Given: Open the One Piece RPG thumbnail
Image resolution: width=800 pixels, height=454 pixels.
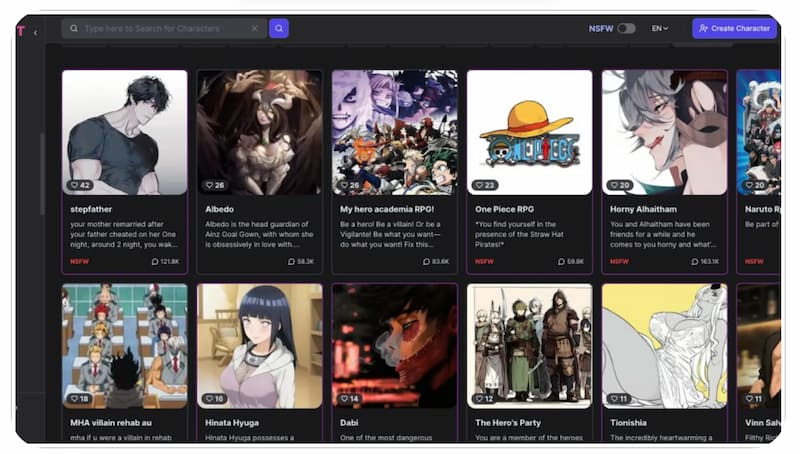Looking at the screenshot, I should pyautogui.click(x=530, y=133).
